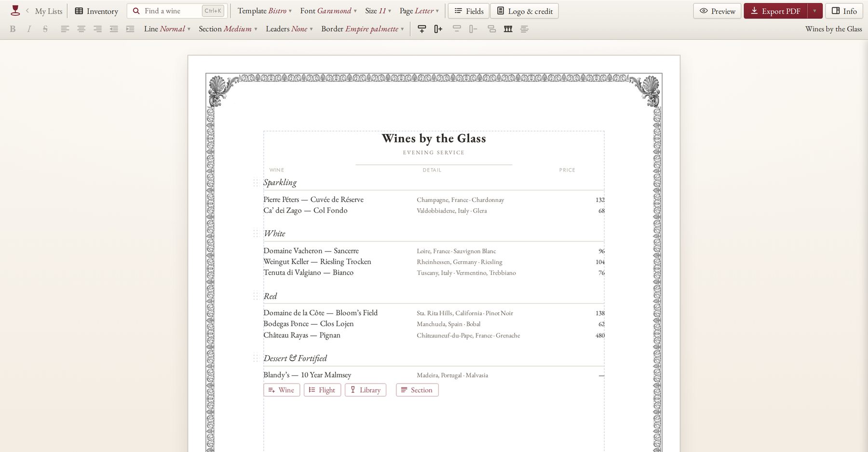868x452 pixels.
Task: Toggle the Info panel
Action: (x=844, y=11)
